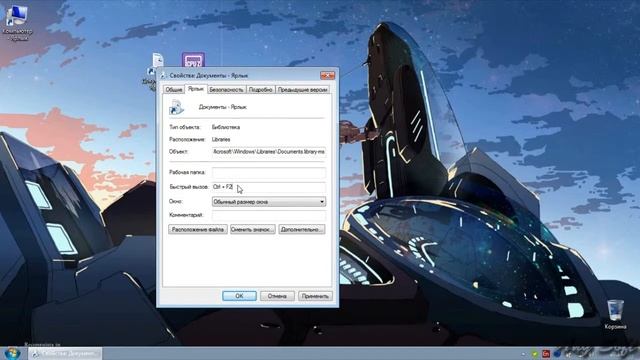Click the Сменить значок button

pos(253,229)
